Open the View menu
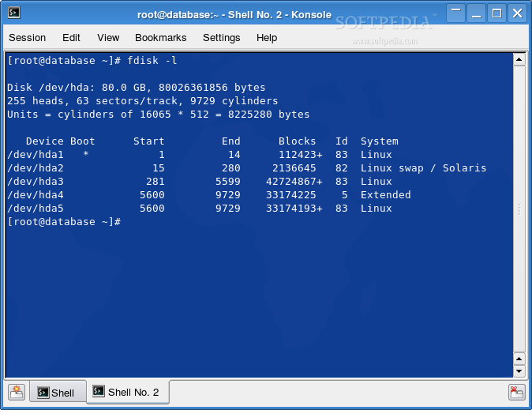 pyautogui.click(x=108, y=38)
